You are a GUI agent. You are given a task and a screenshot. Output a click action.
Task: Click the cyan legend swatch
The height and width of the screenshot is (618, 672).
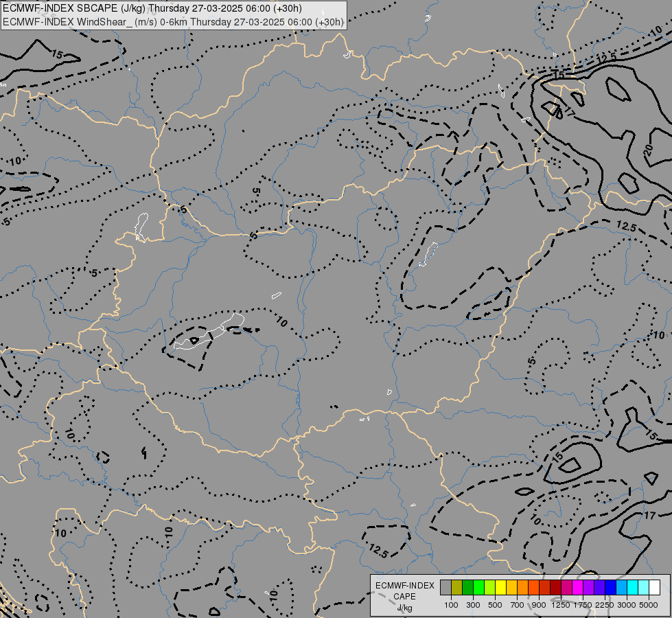[x=633, y=587]
